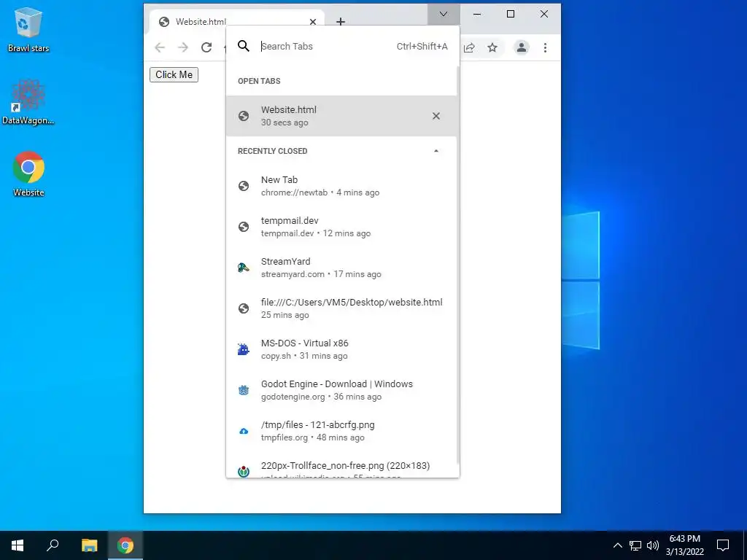
Task: Show hidden system tray icons
Action: pos(617,545)
